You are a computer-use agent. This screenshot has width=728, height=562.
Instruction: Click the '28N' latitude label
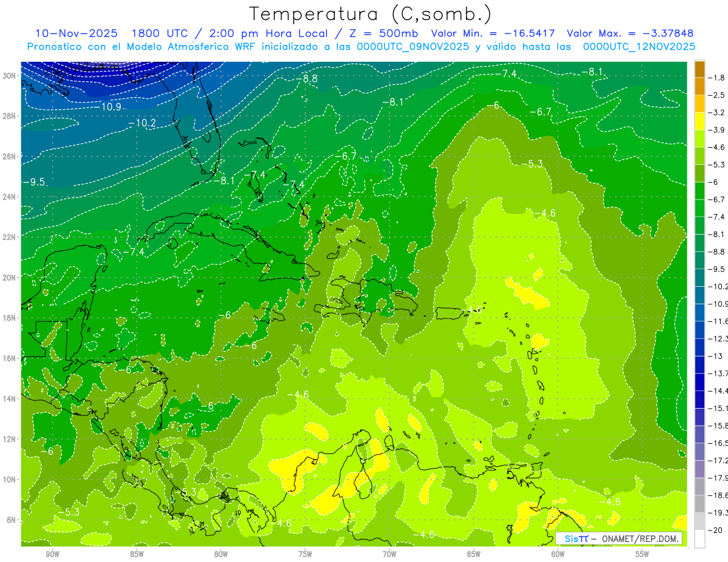(x=10, y=116)
